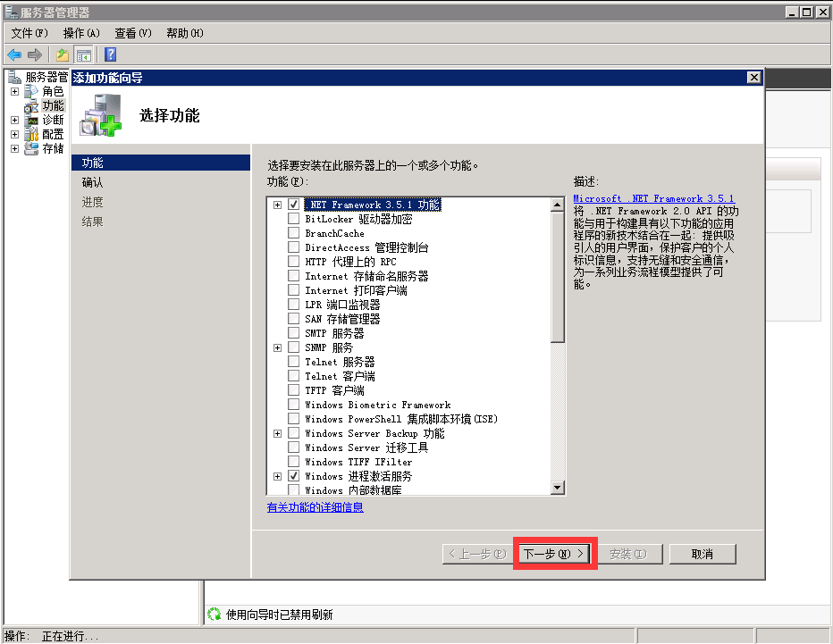Image resolution: width=833 pixels, height=644 pixels.
Task: Enable the BitLocker 驱动器加密 checkbox
Action: point(294,219)
